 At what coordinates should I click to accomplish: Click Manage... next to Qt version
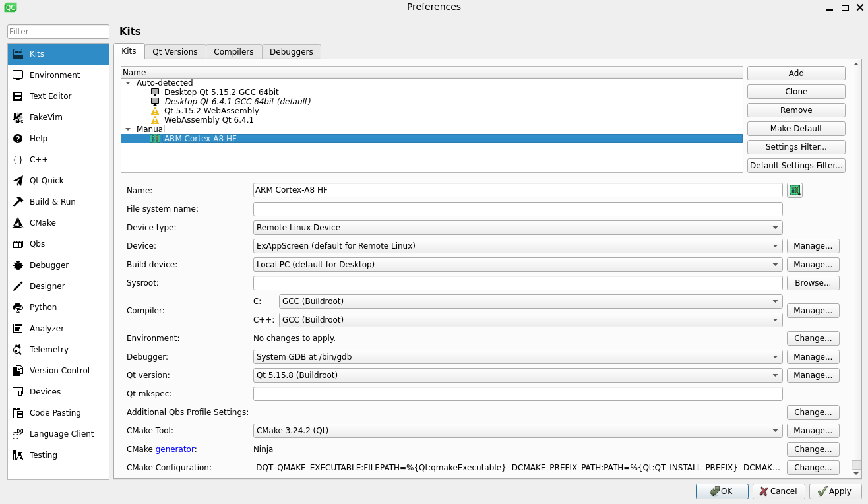(x=813, y=375)
